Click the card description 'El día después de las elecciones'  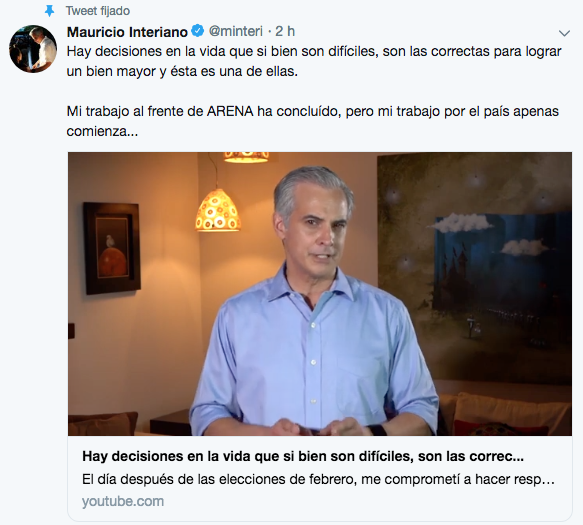[x=318, y=480]
